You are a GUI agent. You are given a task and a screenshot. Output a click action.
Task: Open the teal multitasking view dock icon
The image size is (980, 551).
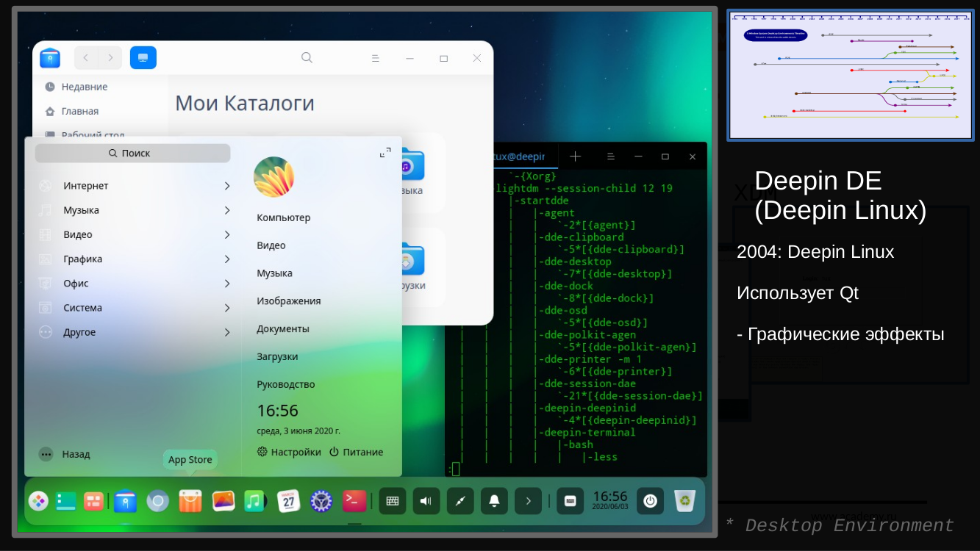click(66, 501)
